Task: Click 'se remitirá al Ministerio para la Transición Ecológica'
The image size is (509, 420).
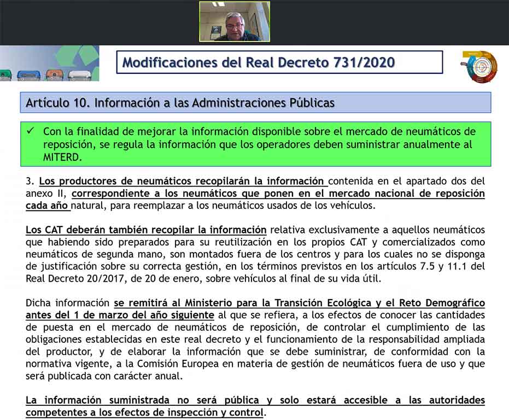Action: tap(243, 303)
